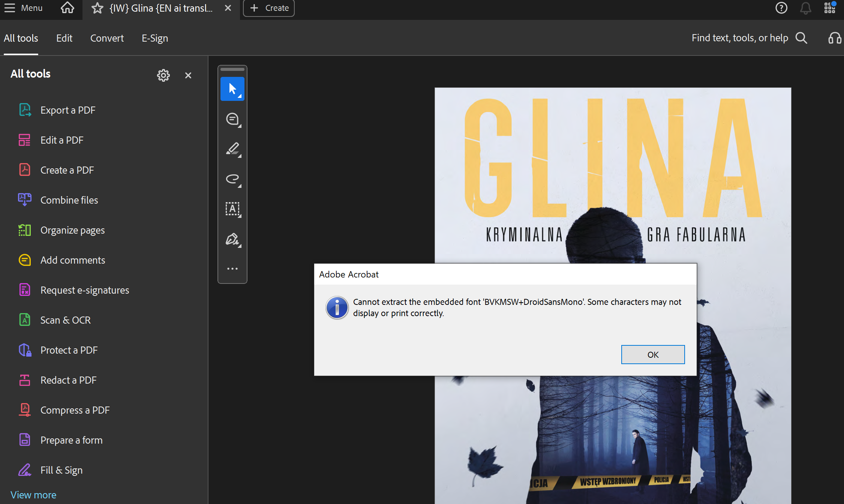Select the Sign pen tool
Viewport: 844px width, 504px height.
(232, 239)
